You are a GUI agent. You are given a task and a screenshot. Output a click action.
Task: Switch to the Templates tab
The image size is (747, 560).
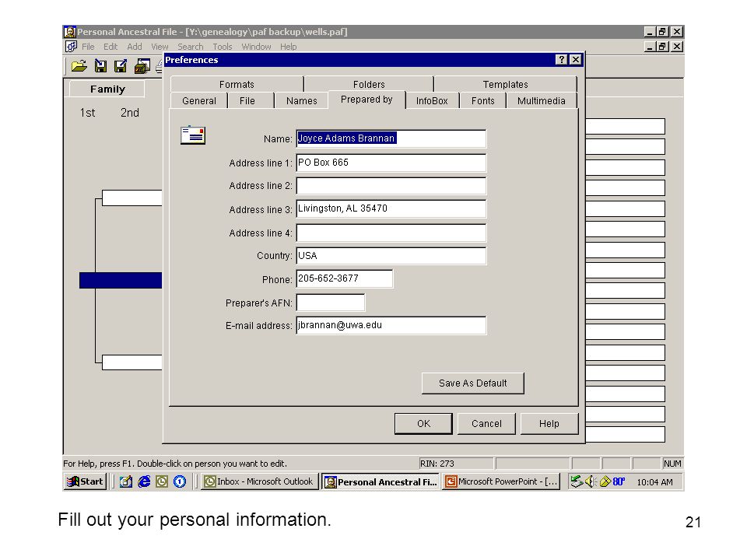pos(506,84)
